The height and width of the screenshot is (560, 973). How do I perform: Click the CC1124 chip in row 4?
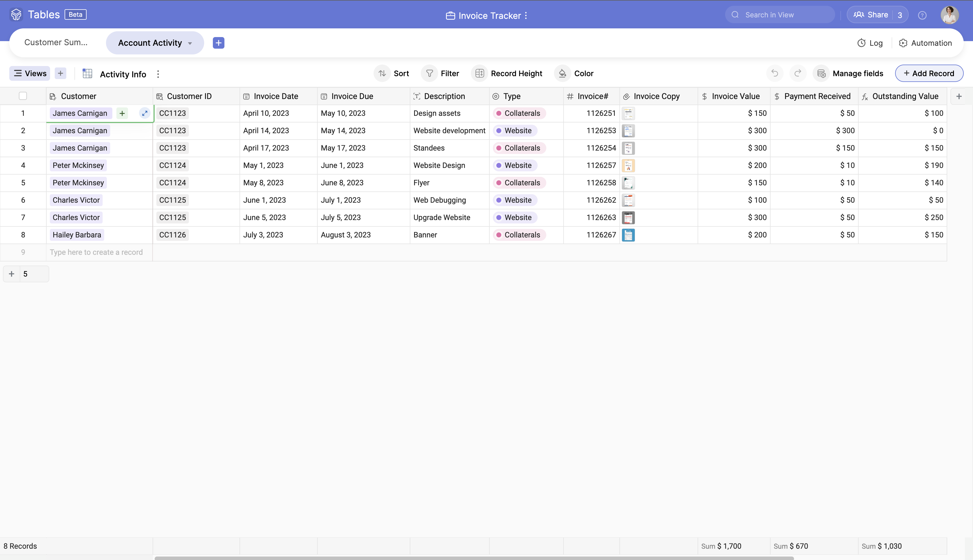(172, 165)
